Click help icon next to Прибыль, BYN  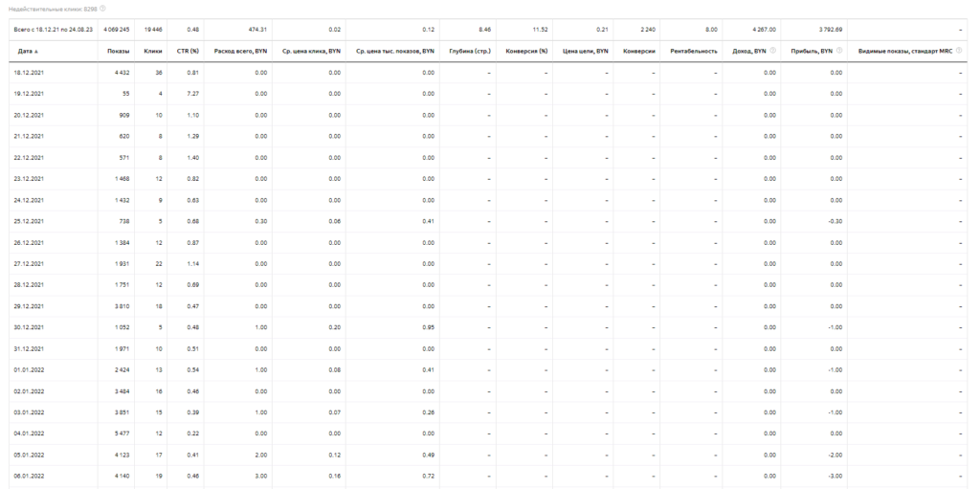(838, 51)
